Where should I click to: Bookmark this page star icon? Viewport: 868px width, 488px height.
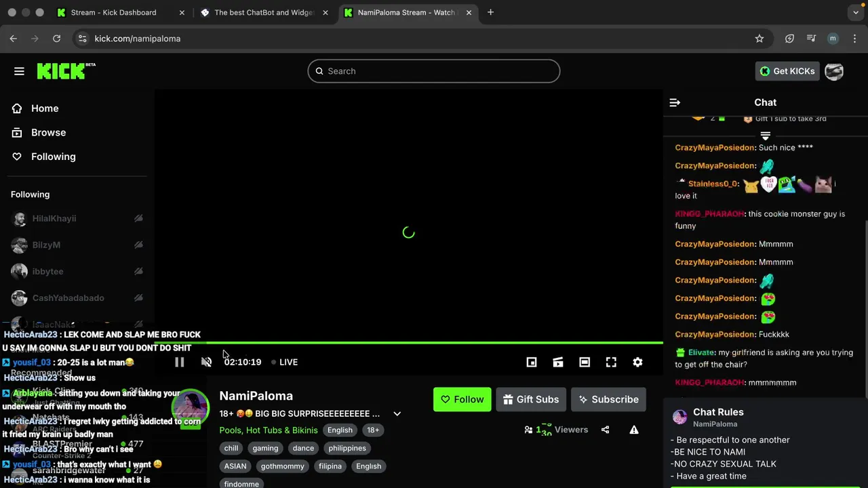click(x=759, y=39)
